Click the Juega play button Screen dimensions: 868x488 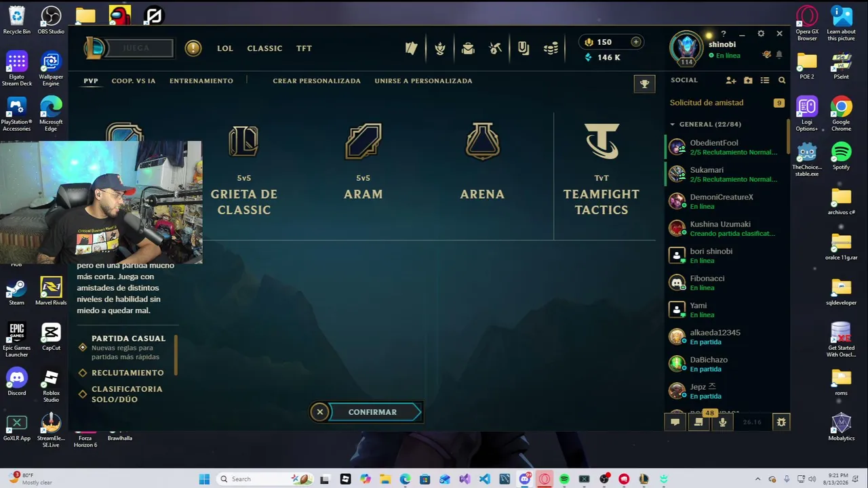coord(140,48)
